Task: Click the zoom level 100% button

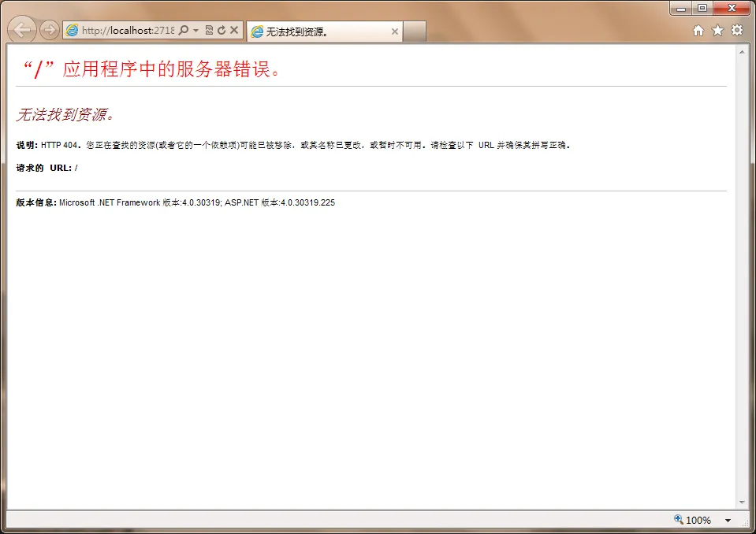Action: 693,520
